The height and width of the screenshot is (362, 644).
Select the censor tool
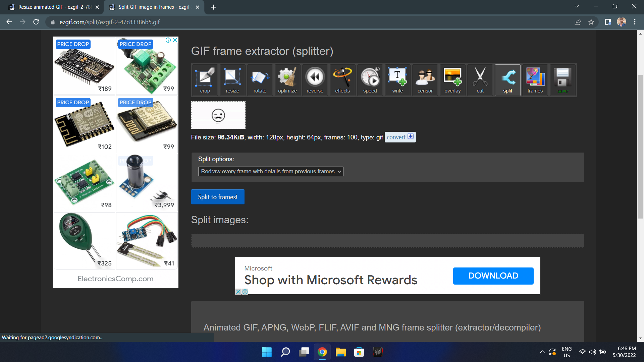pyautogui.click(x=425, y=80)
